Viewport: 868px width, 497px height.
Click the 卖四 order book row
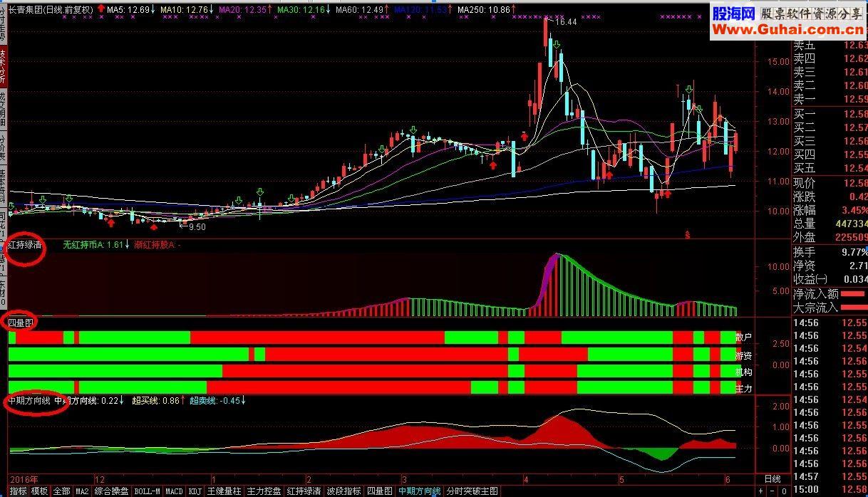click(x=830, y=59)
